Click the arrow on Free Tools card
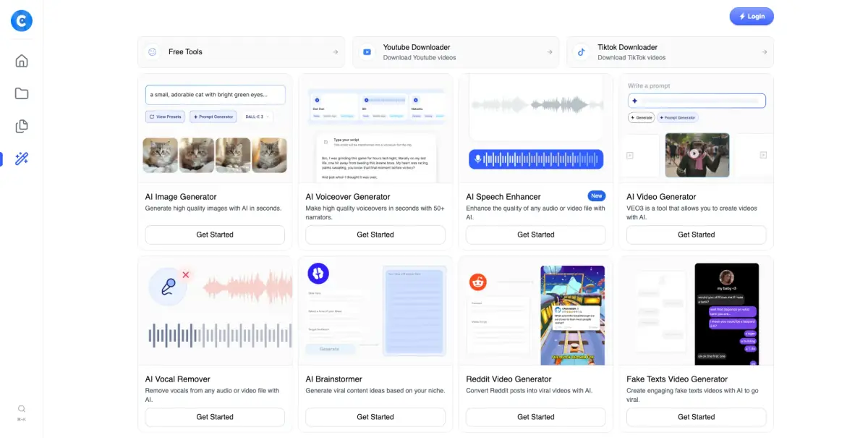 pyautogui.click(x=335, y=52)
